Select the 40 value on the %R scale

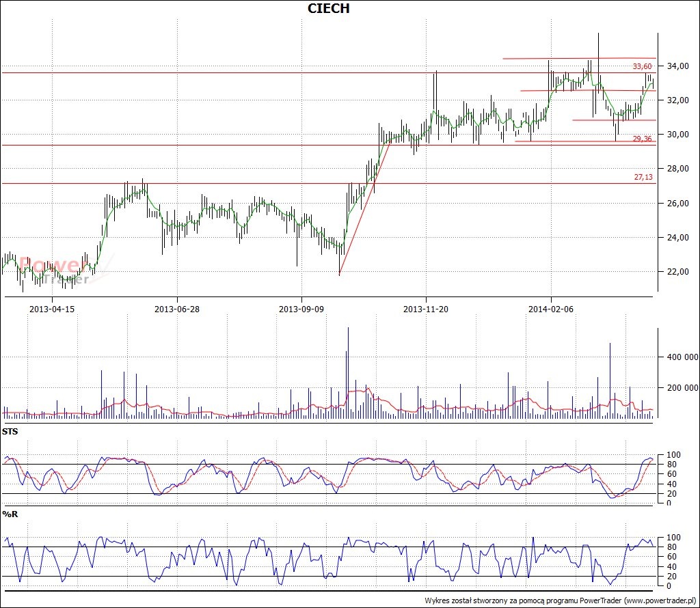[671, 567]
